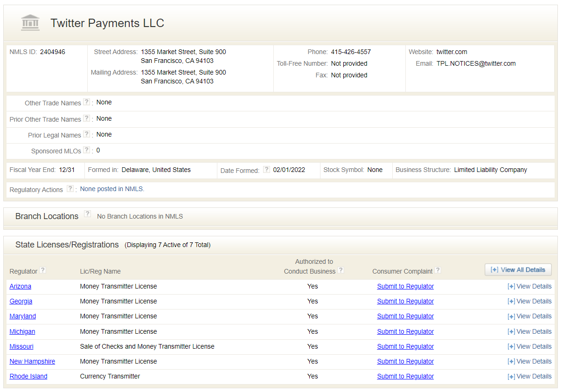
Task: Click the None posted in NMLS text
Action: [112, 189]
